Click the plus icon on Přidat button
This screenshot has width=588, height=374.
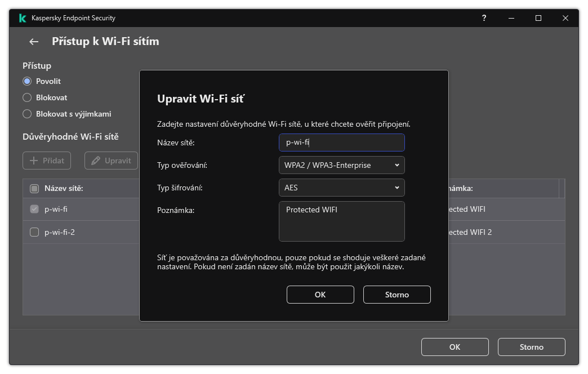click(x=33, y=161)
